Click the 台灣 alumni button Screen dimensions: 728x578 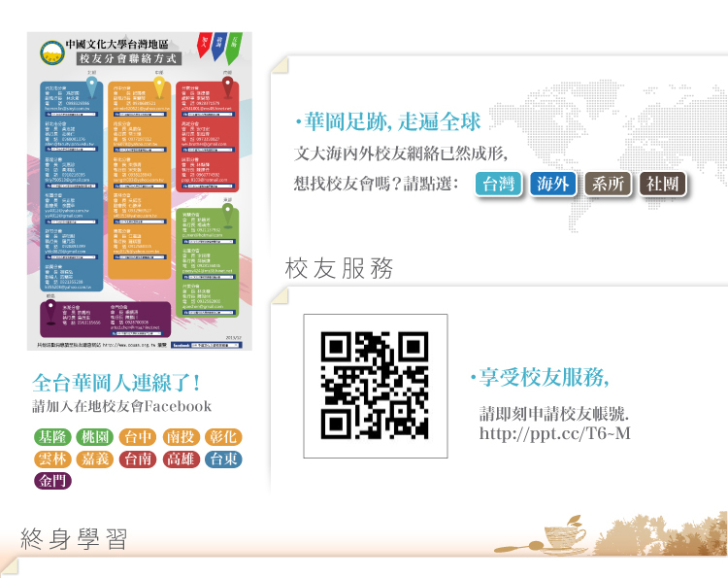click(499, 184)
